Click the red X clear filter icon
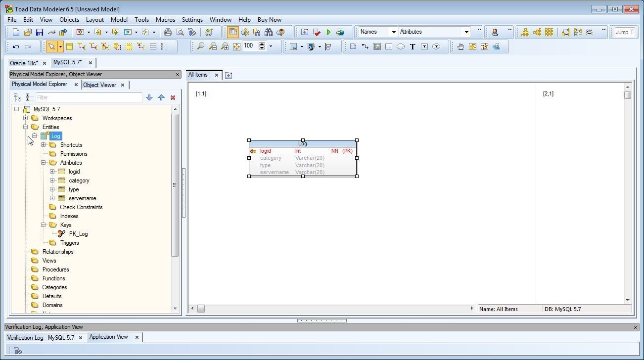This screenshot has width=644, height=360. (173, 97)
